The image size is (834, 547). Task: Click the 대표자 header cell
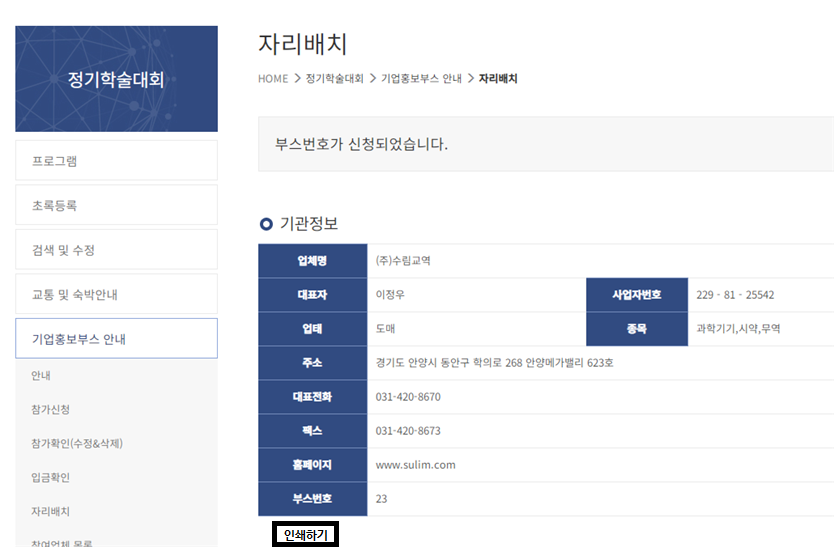coord(313,294)
